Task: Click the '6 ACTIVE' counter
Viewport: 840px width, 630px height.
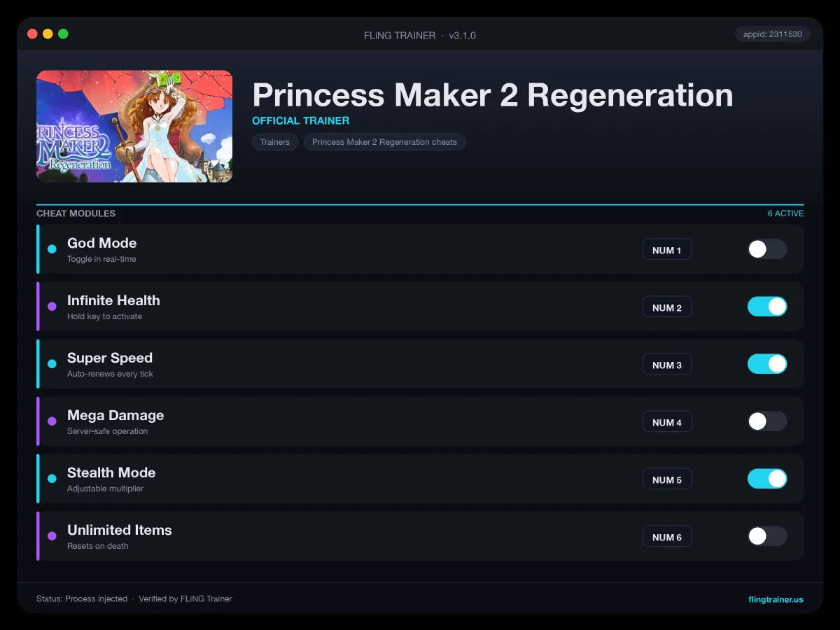Action: coord(785,213)
